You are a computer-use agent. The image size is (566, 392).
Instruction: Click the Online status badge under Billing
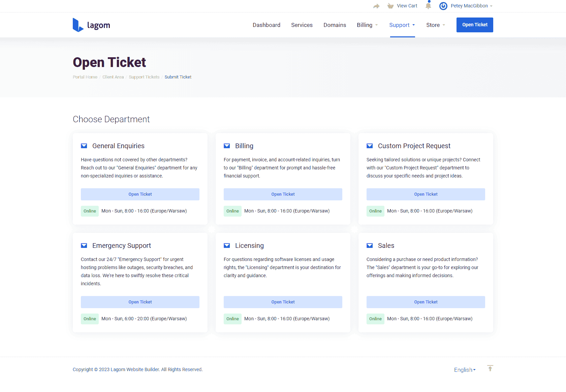232,211
